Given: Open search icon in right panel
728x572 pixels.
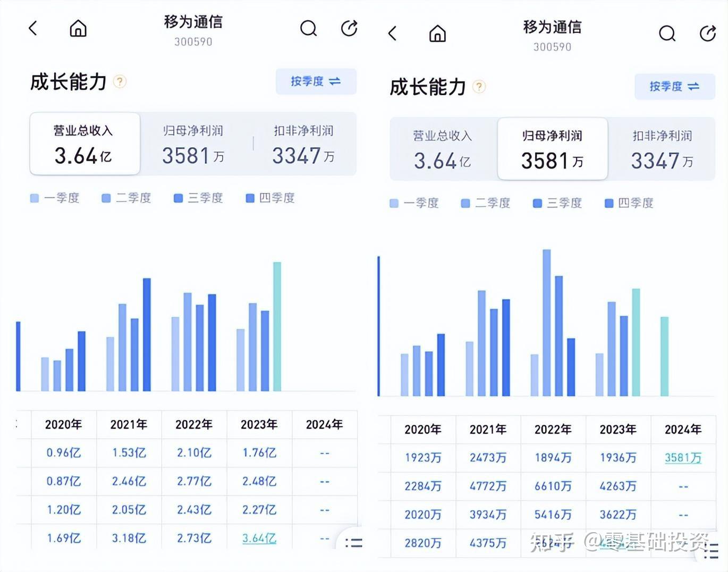Looking at the screenshot, I should pyautogui.click(x=667, y=33).
